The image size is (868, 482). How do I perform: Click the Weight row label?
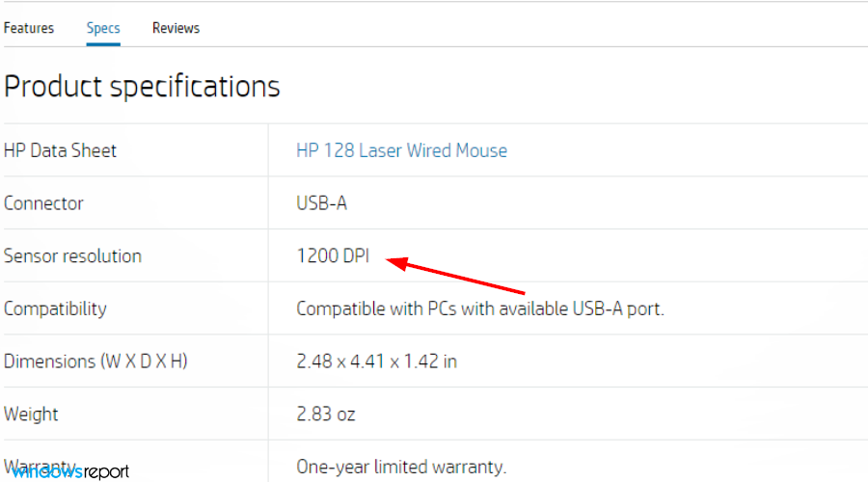(31, 414)
